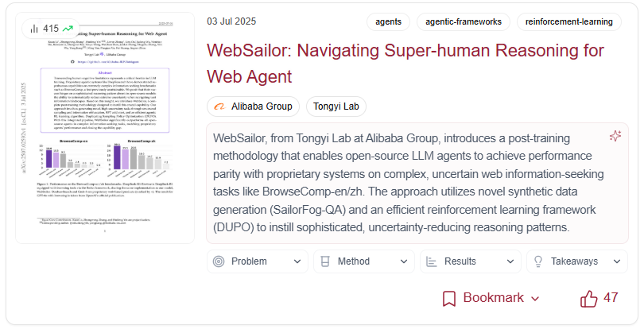Click the thumbs up like icon
Image resolution: width=644 pixels, height=329 pixels.
point(589,298)
